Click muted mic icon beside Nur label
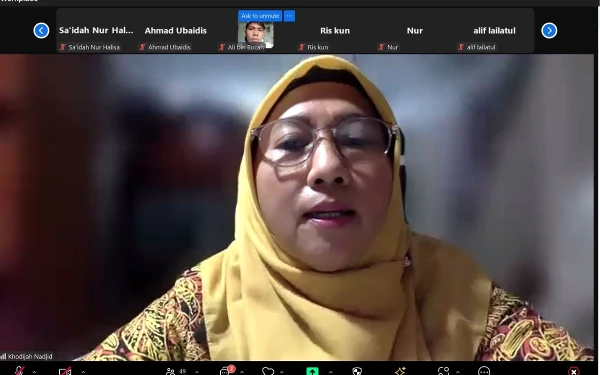 pyautogui.click(x=381, y=47)
